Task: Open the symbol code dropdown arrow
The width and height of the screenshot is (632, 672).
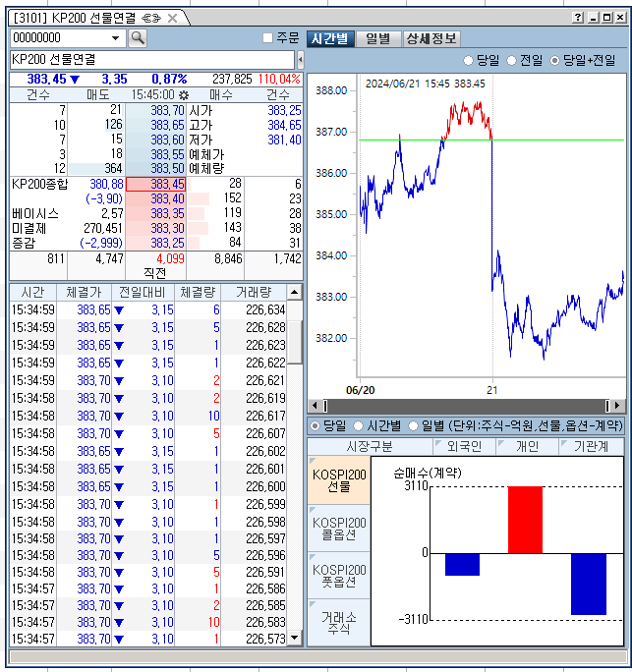Action: [117, 37]
